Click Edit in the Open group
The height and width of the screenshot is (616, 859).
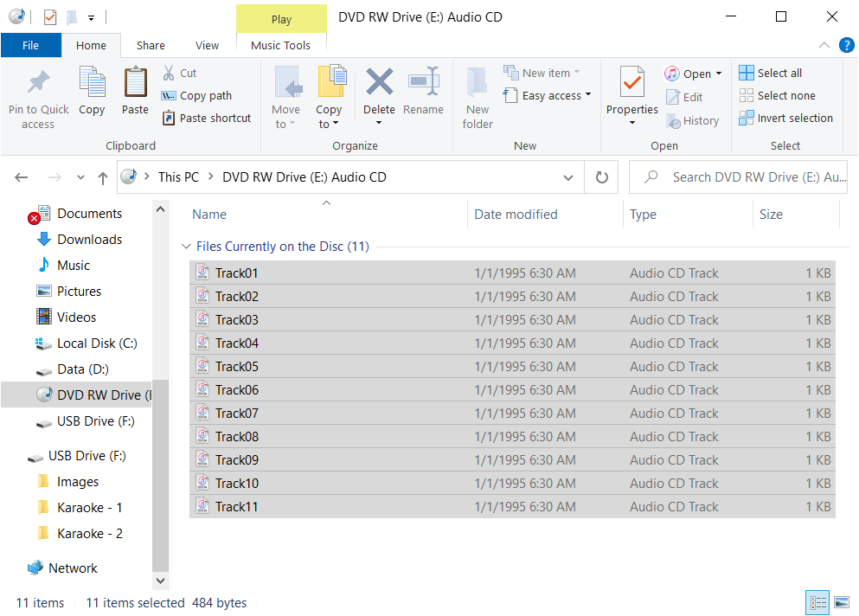click(684, 97)
